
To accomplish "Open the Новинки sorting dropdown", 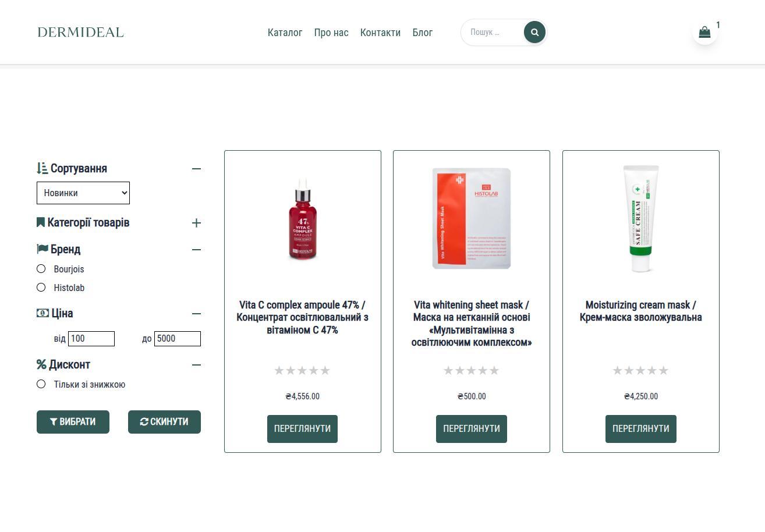I will (83, 193).
